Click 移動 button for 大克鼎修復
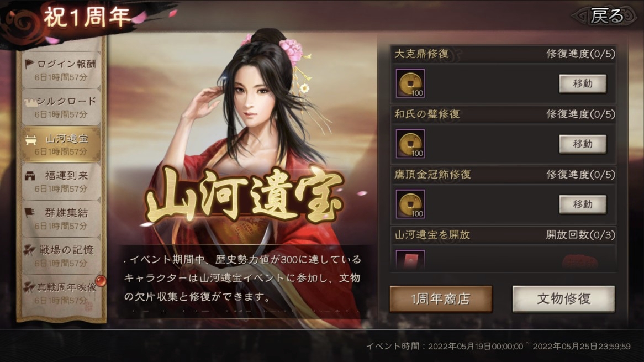 (x=582, y=84)
